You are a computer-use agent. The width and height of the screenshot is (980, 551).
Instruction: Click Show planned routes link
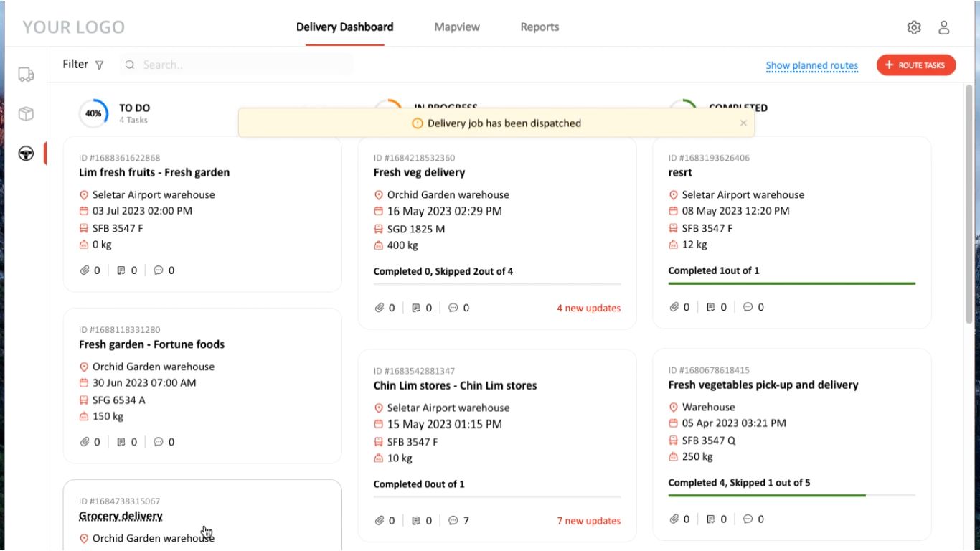[x=811, y=66]
